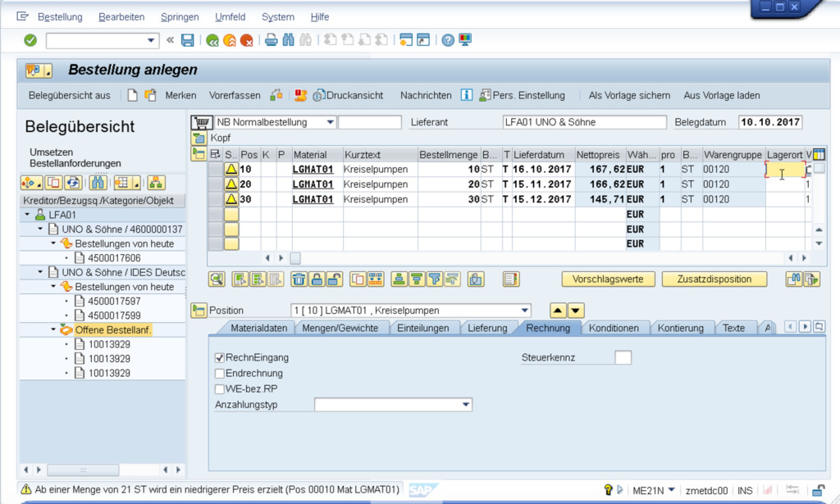This screenshot has height=504, width=840.
Task: Collapse the Offene Bestellanf. tree node
Action: pos(54,329)
